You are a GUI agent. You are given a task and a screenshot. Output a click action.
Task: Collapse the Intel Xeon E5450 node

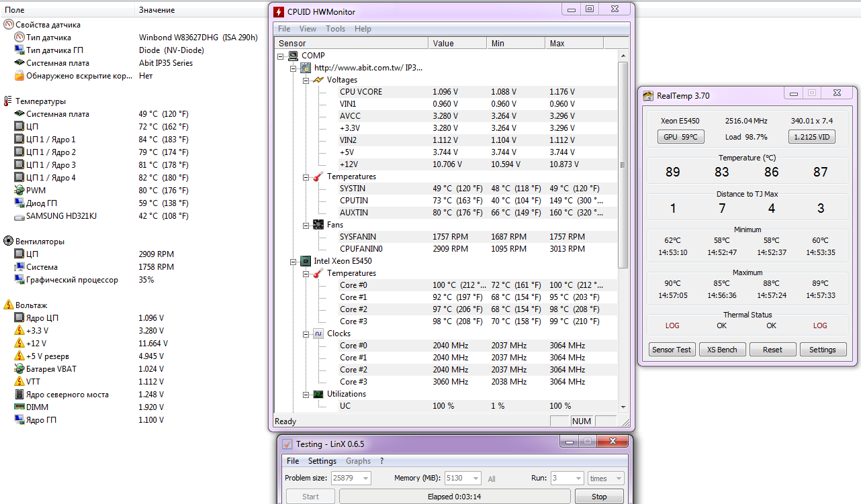[x=293, y=261]
